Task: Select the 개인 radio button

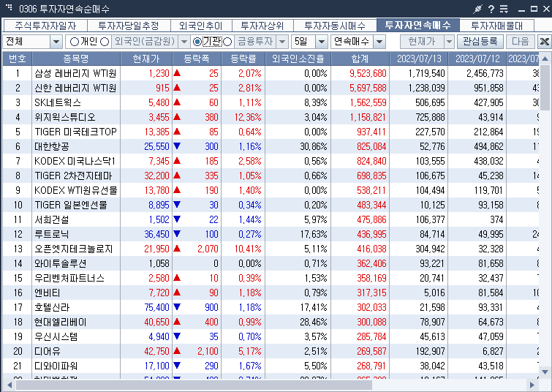Action: (75, 42)
